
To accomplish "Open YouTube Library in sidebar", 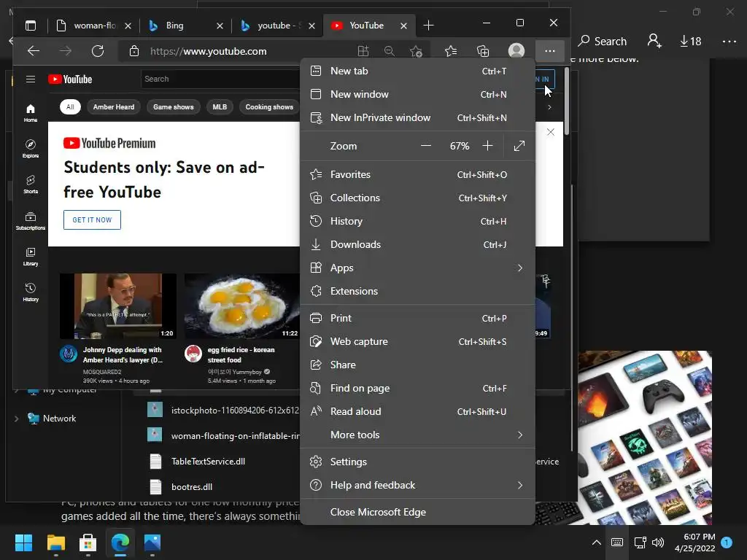I will pos(31,256).
